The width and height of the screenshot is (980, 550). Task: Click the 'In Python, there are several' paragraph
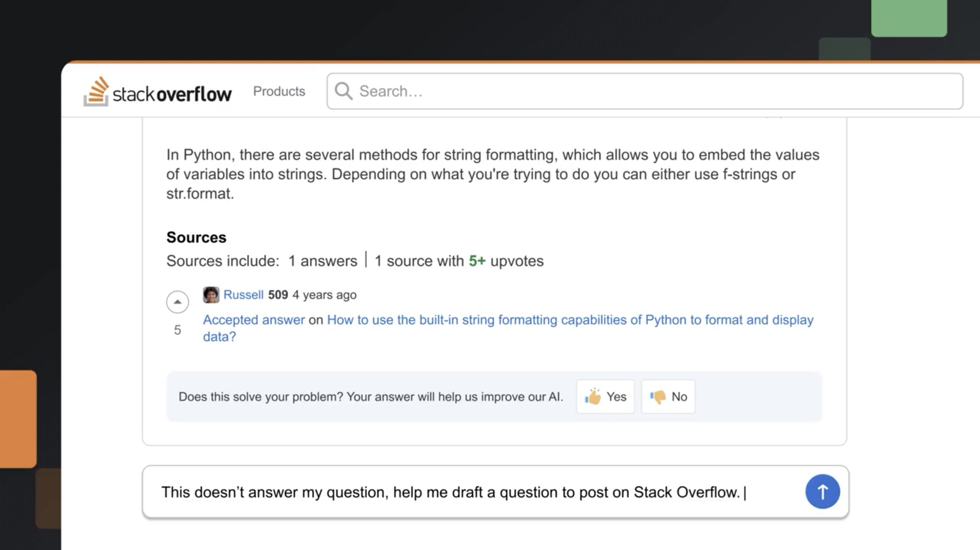click(493, 174)
